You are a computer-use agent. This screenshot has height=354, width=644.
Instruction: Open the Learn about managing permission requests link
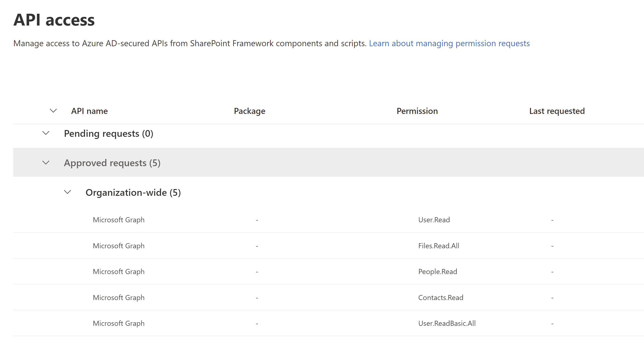[449, 43]
